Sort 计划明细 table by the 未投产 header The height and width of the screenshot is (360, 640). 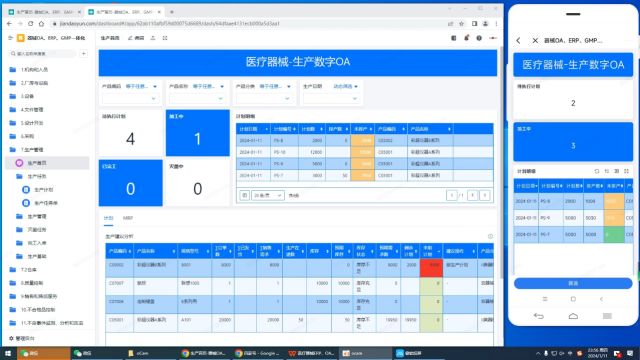click(x=363, y=129)
